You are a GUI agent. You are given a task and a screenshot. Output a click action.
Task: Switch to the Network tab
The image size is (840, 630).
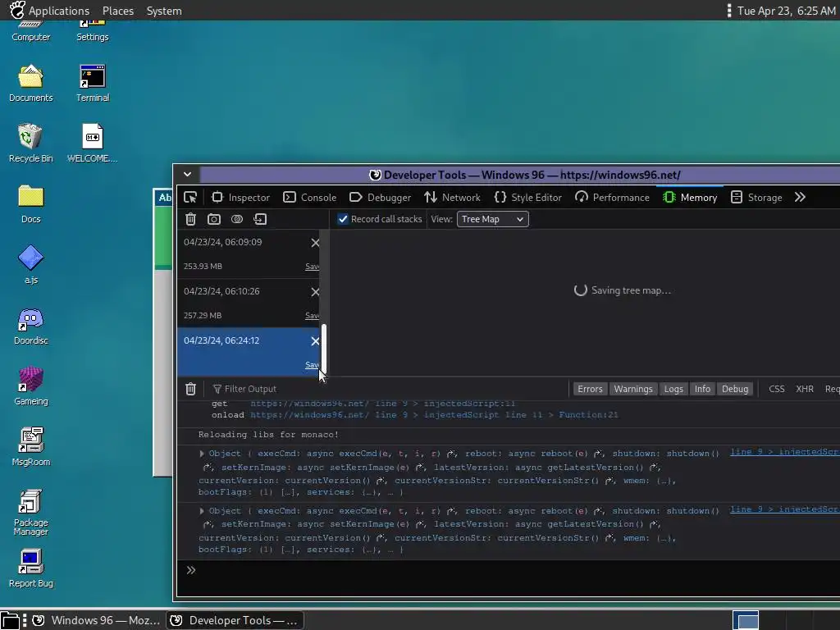point(452,197)
